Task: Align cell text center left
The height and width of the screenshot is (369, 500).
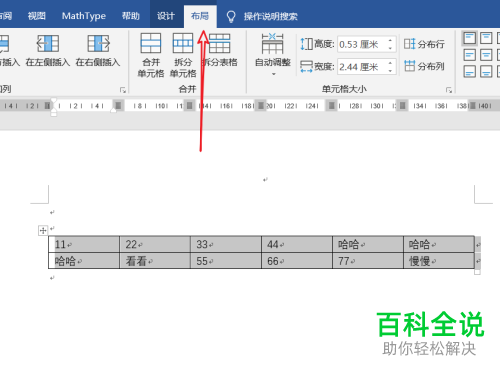Action: pyautogui.click(x=470, y=55)
